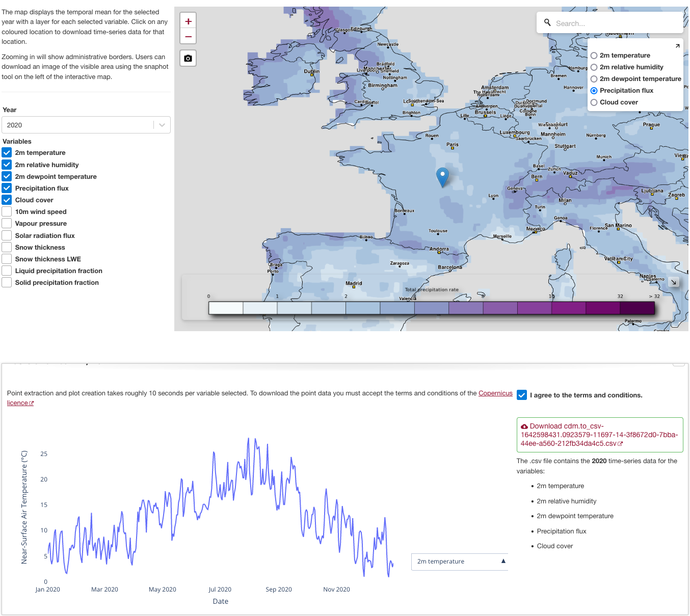The width and height of the screenshot is (690, 616).
Task: Open the Year 2020 dropdown
Action: coord(86,125)
